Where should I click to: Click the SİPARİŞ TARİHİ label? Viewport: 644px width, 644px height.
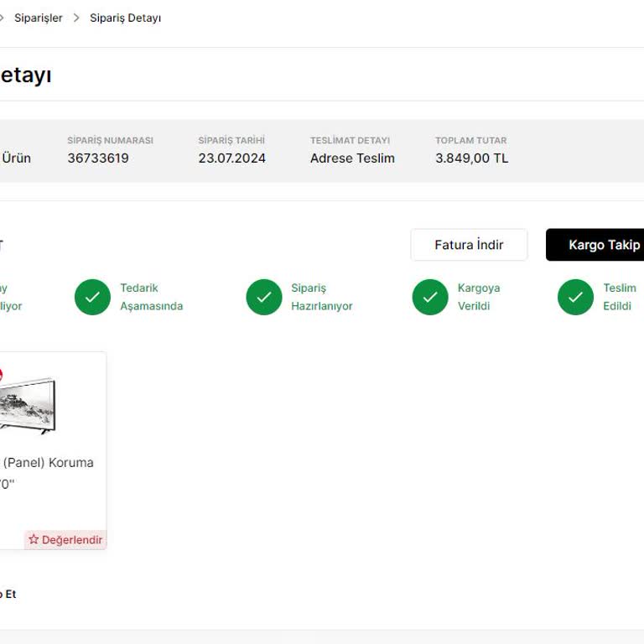231,141
